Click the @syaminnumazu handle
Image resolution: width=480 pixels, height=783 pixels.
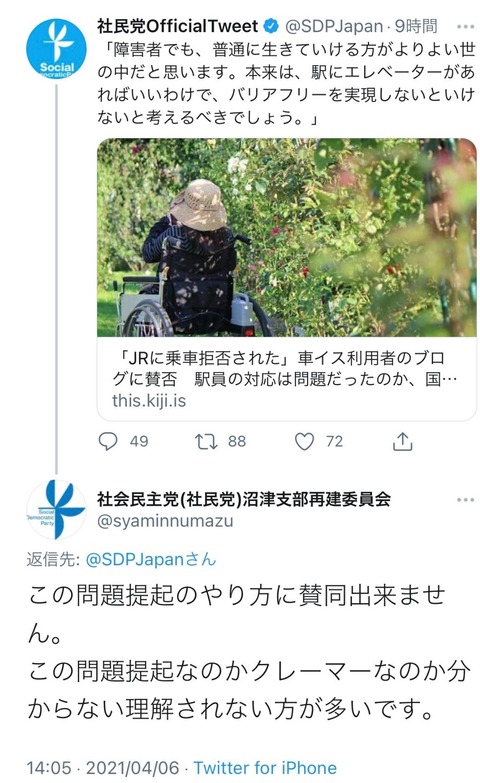165,521
